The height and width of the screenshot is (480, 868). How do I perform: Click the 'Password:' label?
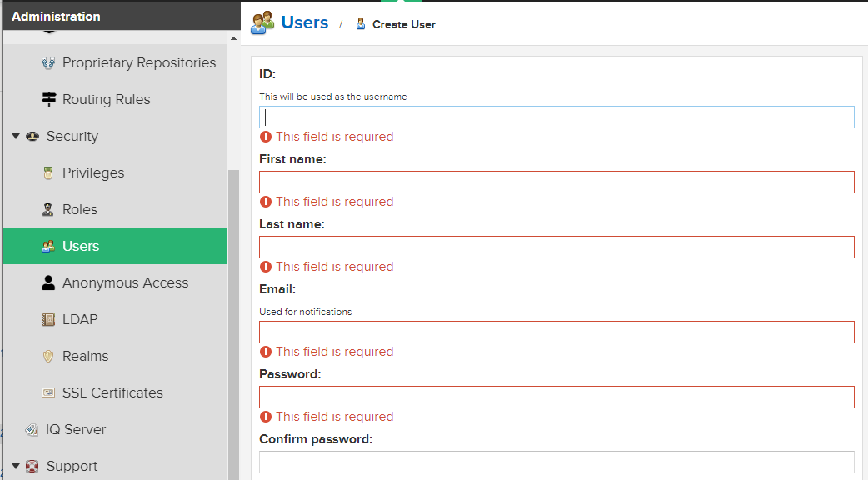[290, 374]
